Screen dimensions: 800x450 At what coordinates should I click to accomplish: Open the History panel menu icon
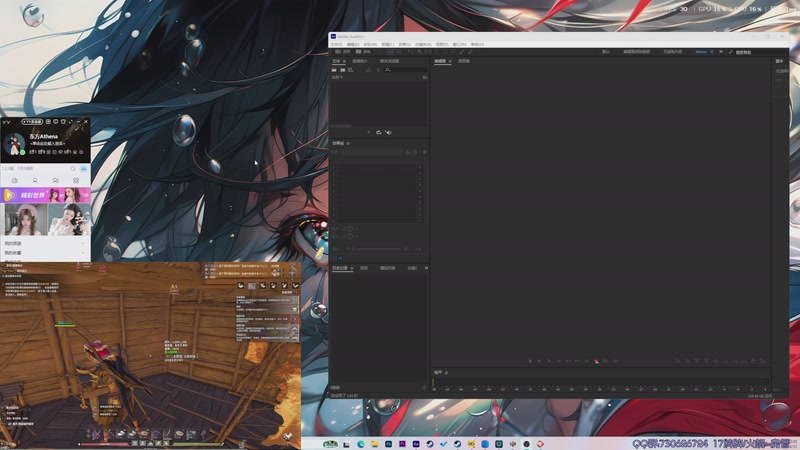click(352, 268)
